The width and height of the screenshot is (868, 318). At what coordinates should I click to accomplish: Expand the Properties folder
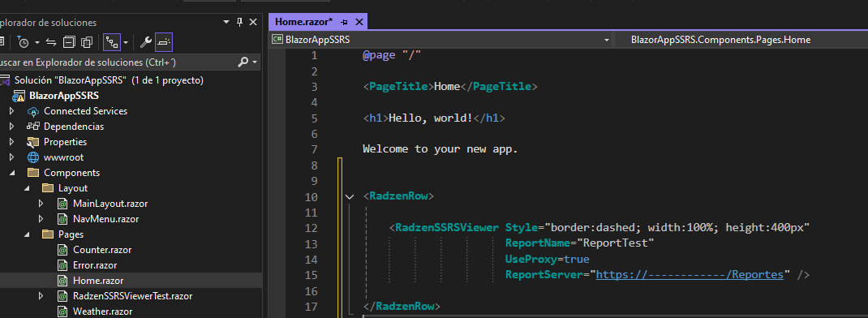click(x=11, y=142)
